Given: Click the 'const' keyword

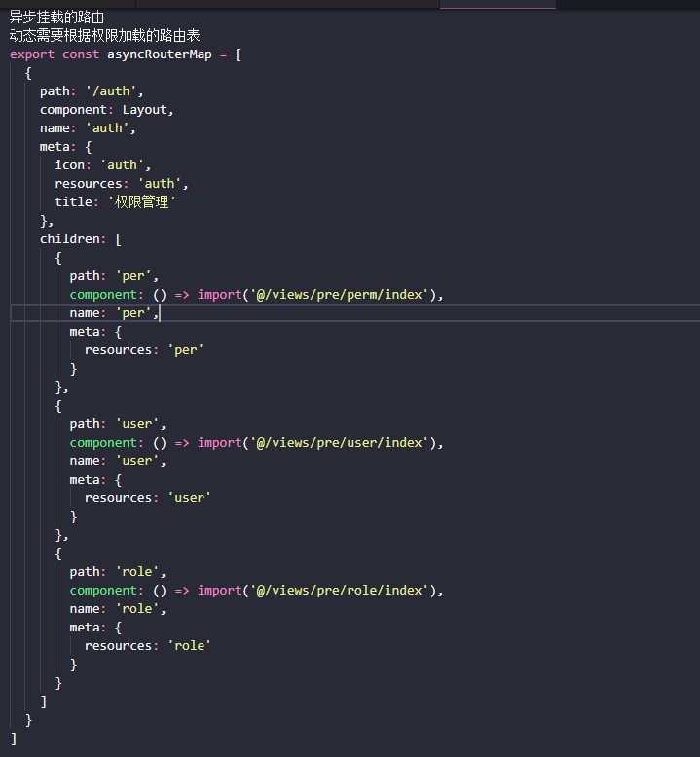Looking at the screenshot, I should pos(81,54).
